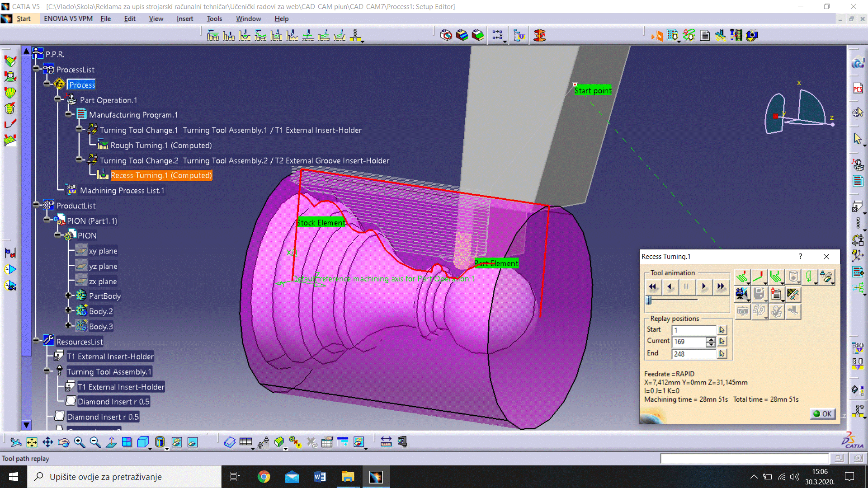The image size is (868, 488).
Task: Click the video simulation camera icon
Action: pyautogui.click(x=741, y=294)
